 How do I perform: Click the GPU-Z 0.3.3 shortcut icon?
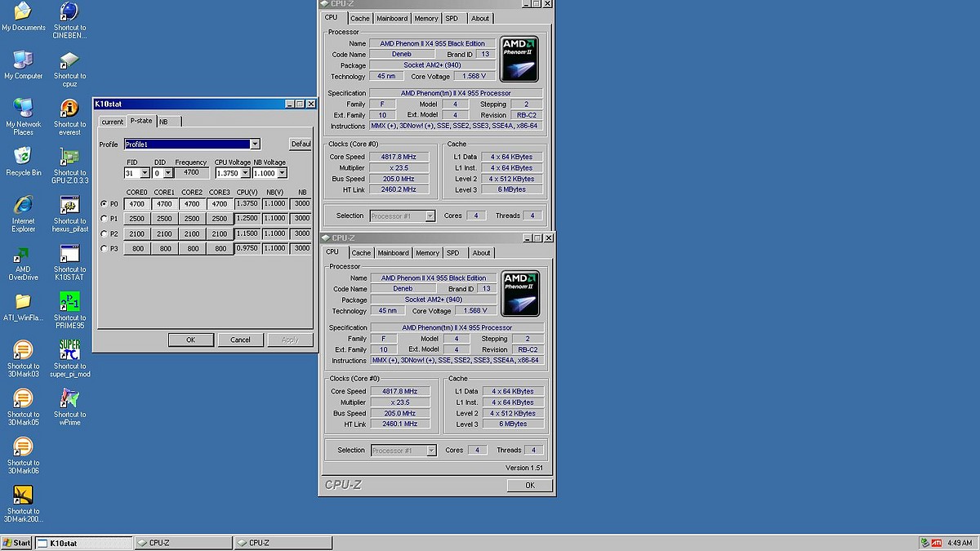[x=69, y=157]
